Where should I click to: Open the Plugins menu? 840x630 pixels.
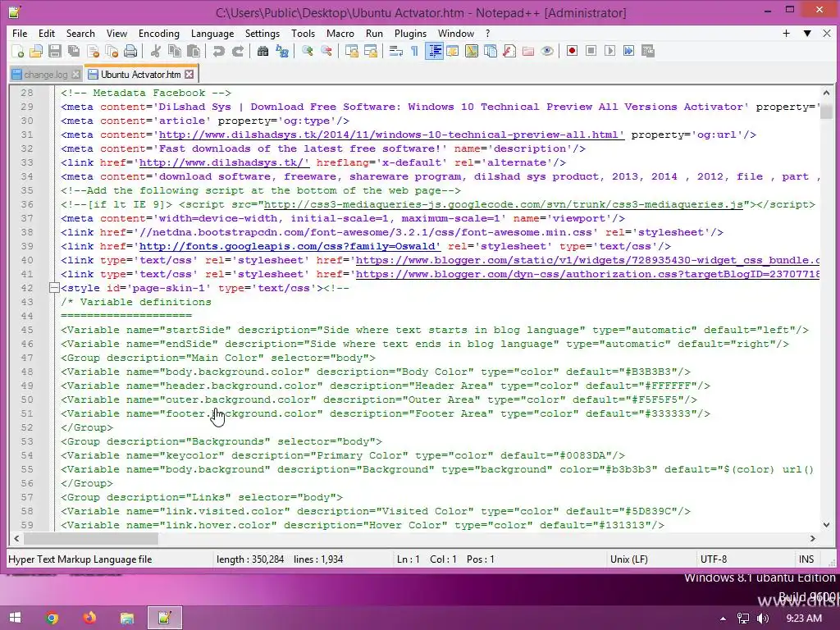(x=410, y=33)
